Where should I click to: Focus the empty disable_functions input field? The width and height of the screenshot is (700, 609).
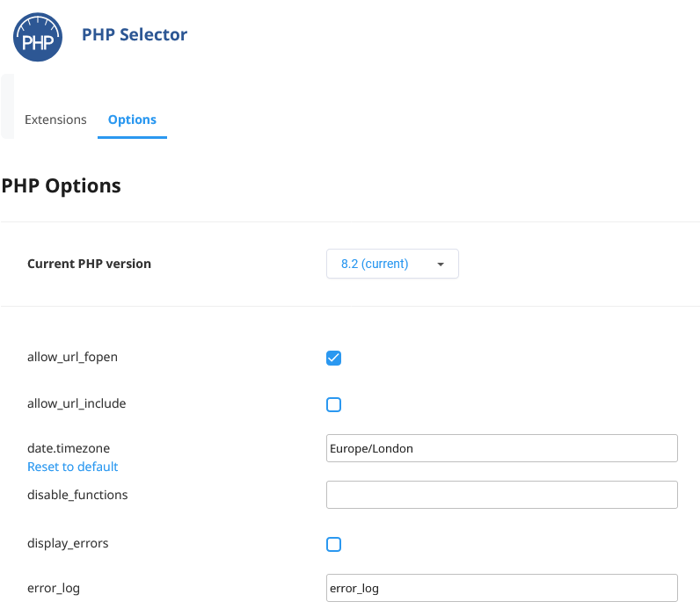pos(501,495)
